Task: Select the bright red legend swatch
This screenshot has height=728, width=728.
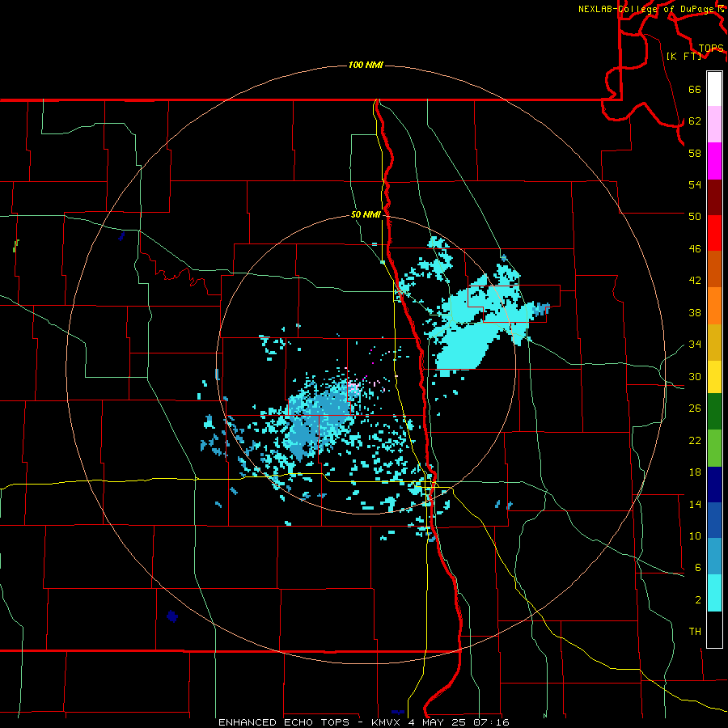Action: coord(714,233)
